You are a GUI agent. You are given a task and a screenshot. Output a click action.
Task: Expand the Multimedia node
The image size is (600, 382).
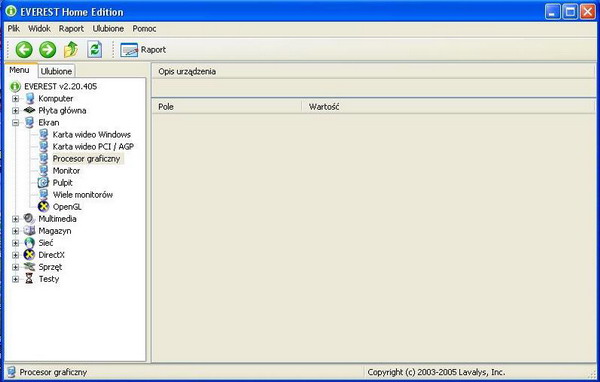[15, 219]
